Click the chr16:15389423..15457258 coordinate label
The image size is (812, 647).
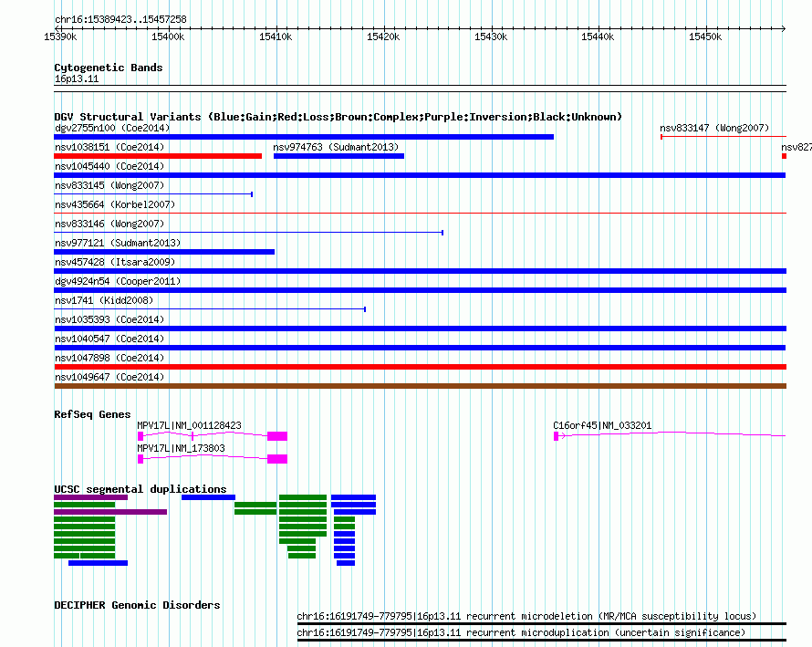point(120,19)
